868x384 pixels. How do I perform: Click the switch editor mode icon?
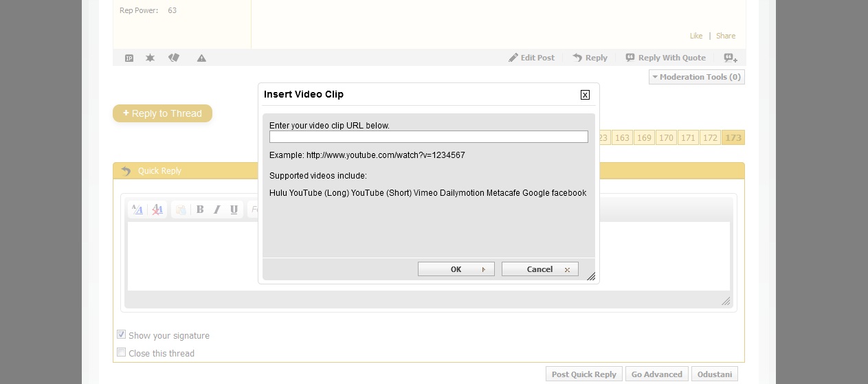[137, 210]
